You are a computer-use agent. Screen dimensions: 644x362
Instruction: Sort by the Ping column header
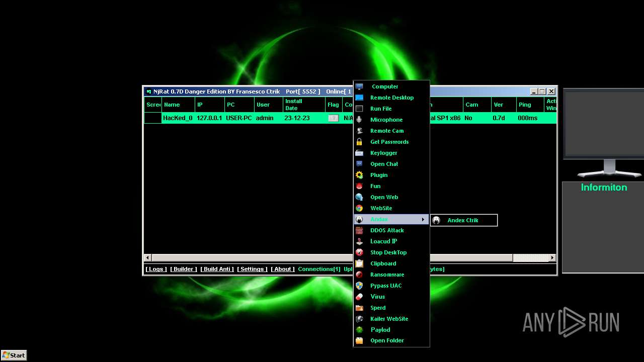point(530,105)
